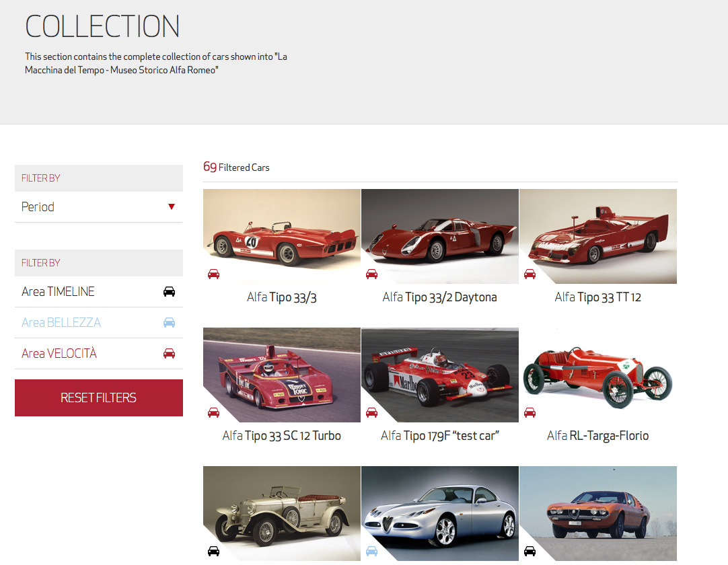Image resolution: width=728 pixels, height=565 pixels.
Task: Select the vintage silver open tourer thumbnail
Action: [x=281, y=513]
